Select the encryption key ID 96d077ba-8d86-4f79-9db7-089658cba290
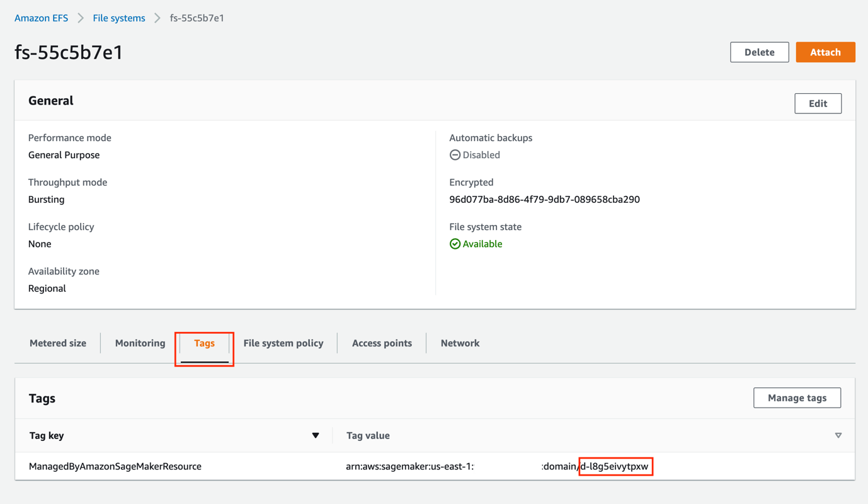Screen dimensions: 868x504 click(x=544, y=200)
